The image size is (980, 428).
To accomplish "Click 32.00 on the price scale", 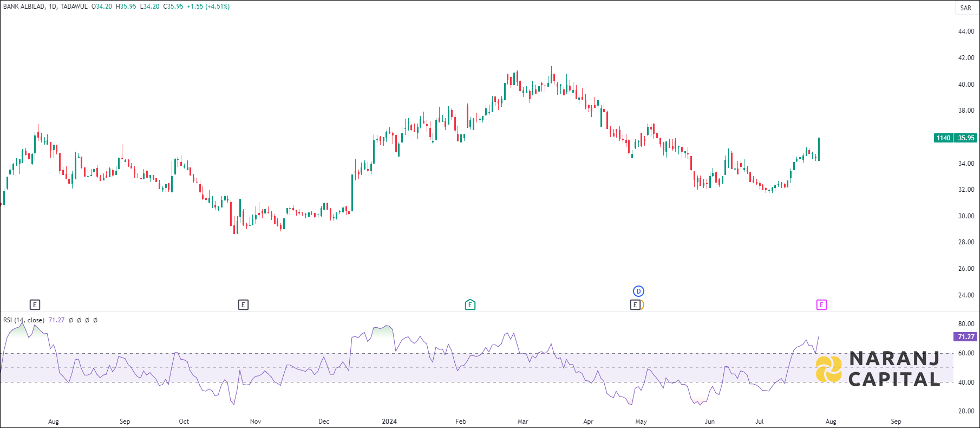I will click(x=966, y=190).
